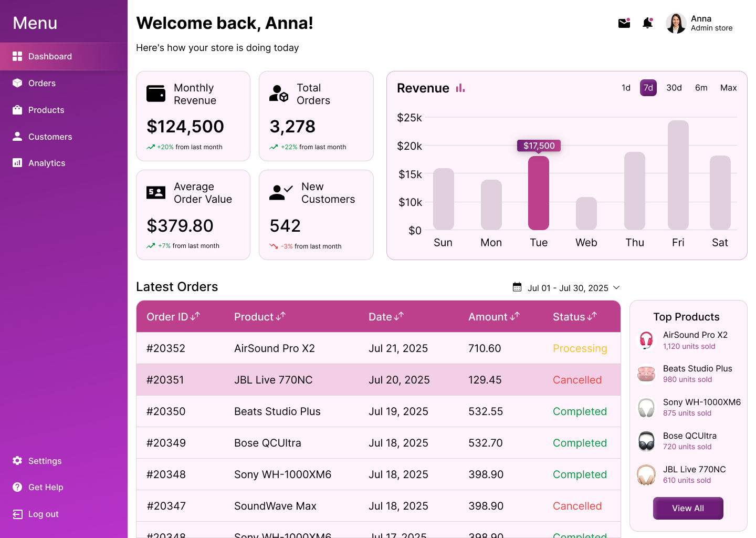Viewport: 756px width, 538px height.
Task: Sort table by Order ID
Action: pos(173,317)
